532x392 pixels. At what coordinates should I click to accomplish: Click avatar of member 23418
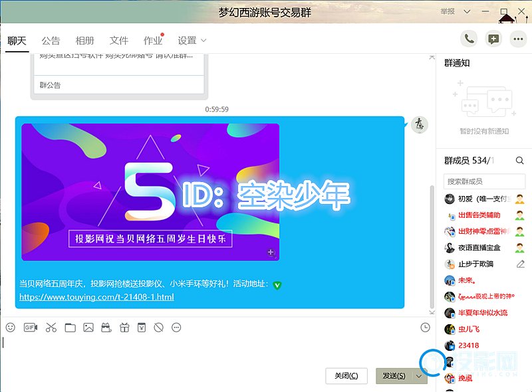(x=450, y=345)
